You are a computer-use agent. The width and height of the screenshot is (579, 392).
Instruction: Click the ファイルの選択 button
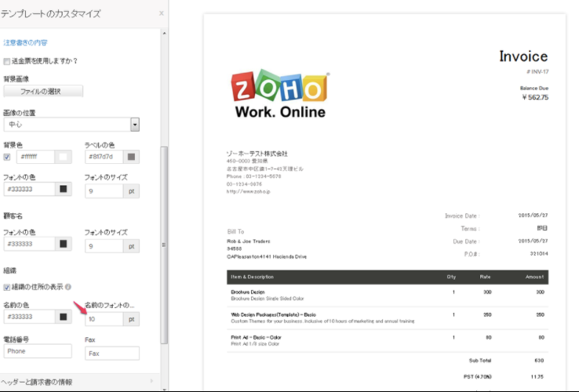(43, 91)
